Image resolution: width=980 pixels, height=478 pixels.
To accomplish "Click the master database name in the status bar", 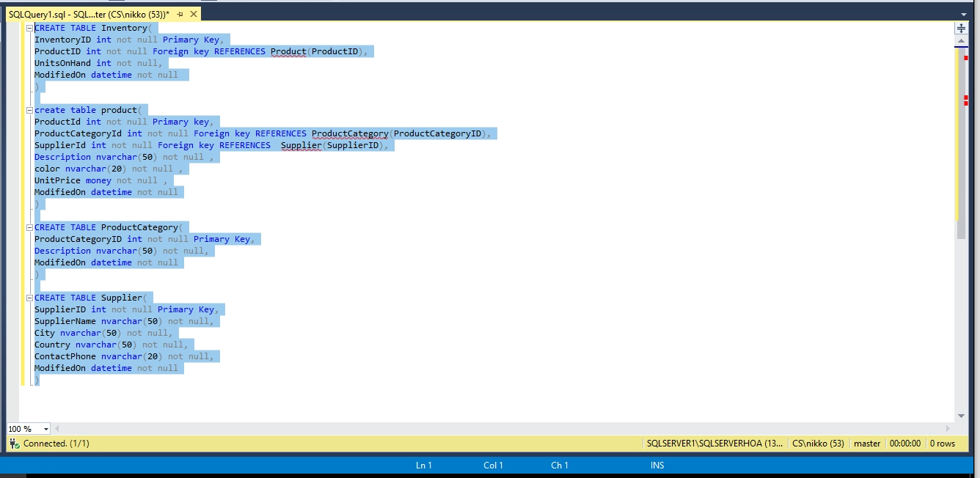I will coord(867,443).
